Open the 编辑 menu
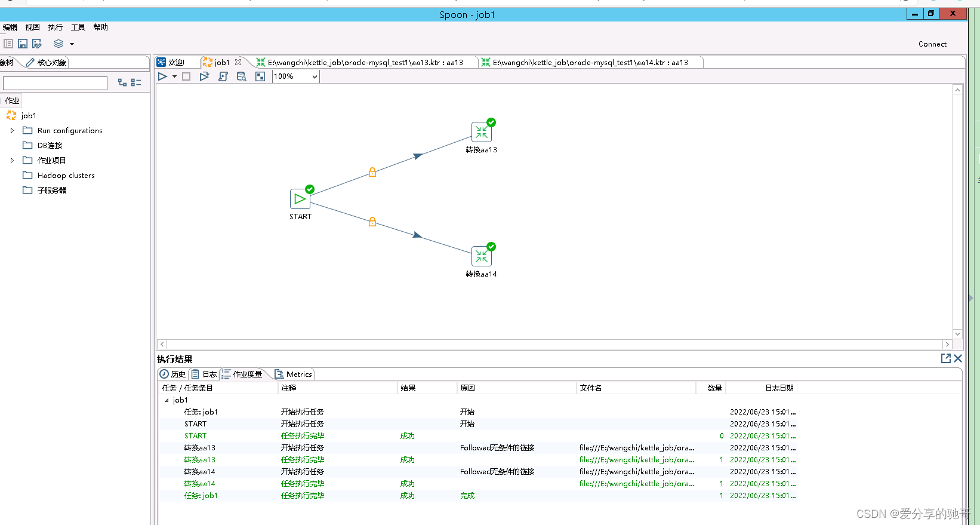The height and width of the screenshot is (525, 980). (x=10, y=27)
